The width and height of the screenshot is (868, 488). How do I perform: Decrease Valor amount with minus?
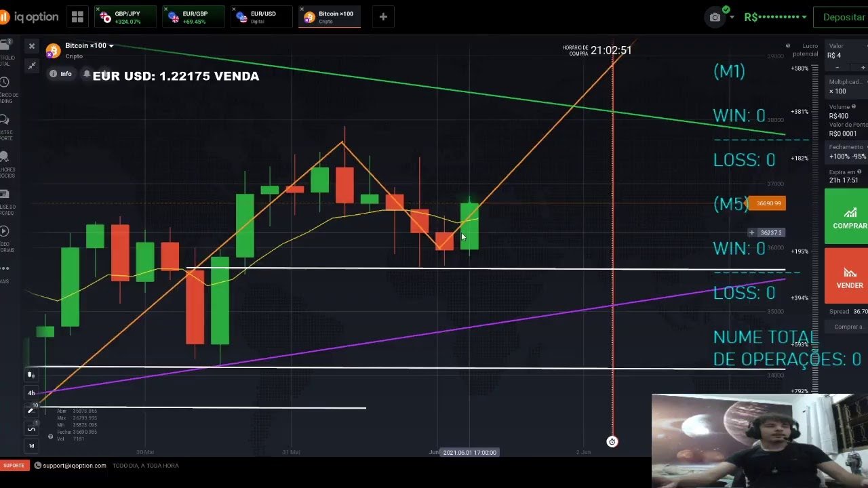click(837, 68)
